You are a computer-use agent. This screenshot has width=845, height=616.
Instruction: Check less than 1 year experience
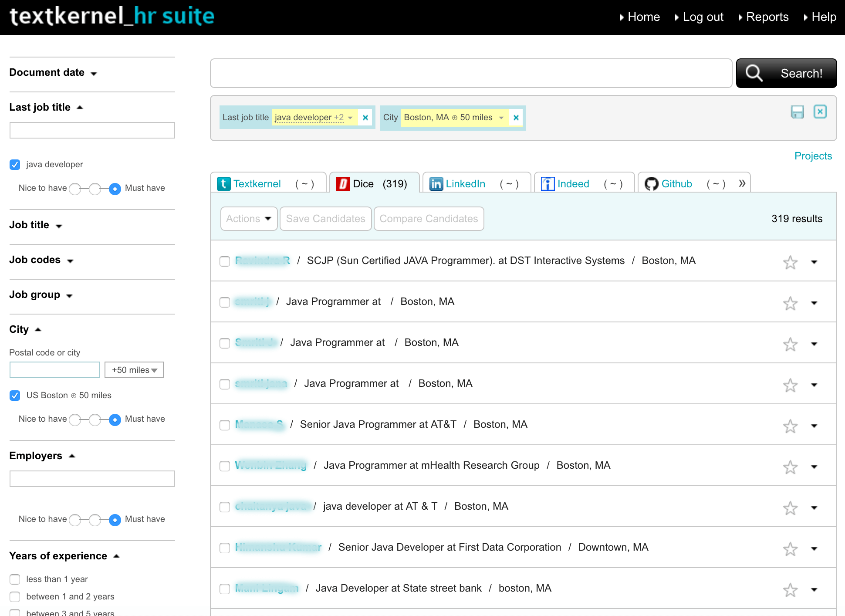pos(15,579)
